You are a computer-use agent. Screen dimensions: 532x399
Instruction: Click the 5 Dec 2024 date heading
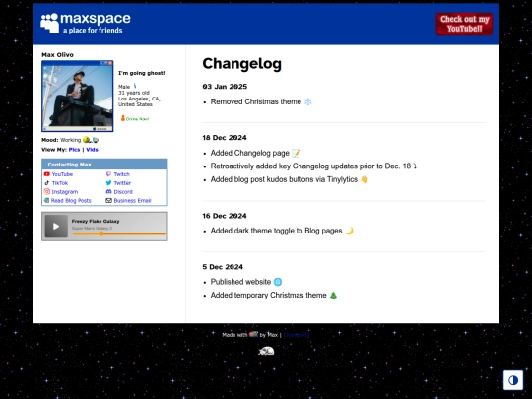click(223, 267)
